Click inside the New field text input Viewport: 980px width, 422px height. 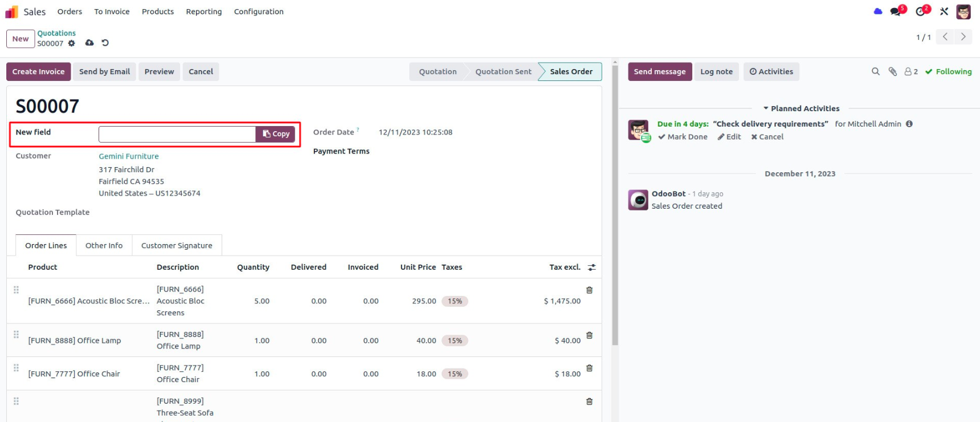coord(177,134)
